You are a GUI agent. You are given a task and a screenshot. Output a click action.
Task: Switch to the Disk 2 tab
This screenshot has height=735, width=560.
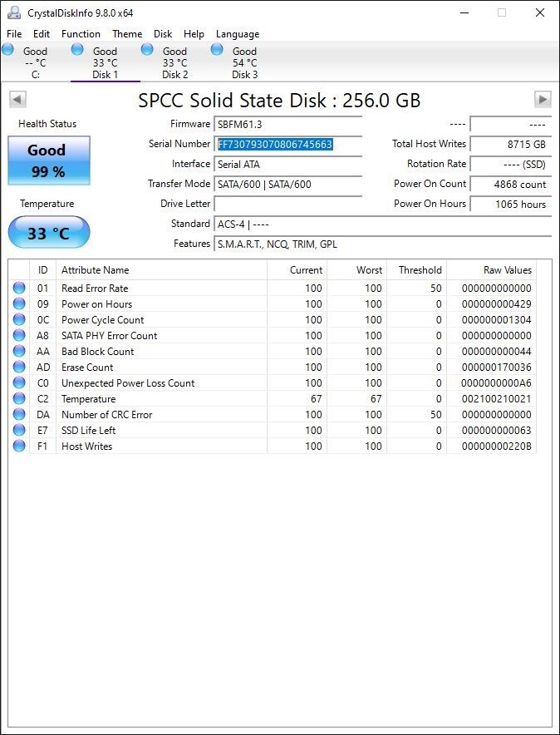click(175, 63)
